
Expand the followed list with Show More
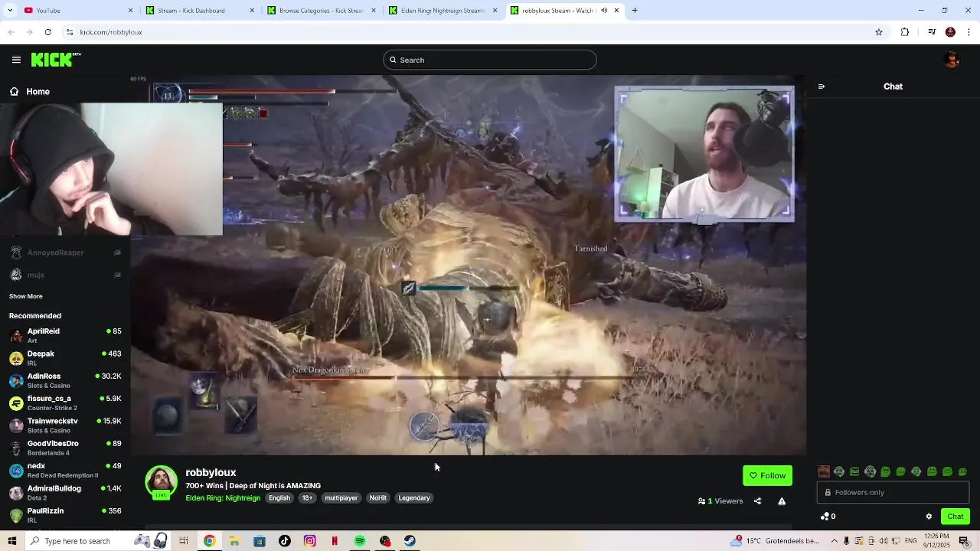26,296
